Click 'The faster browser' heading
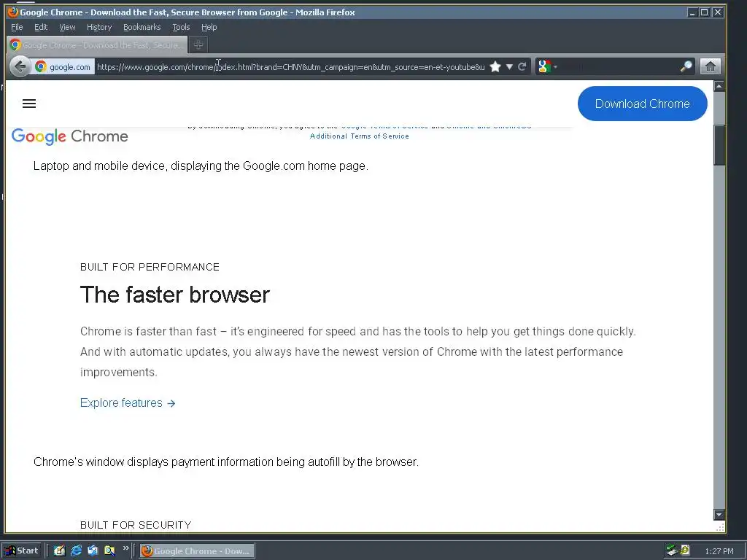This screenshot has width=747, height=560. [175, 295]
